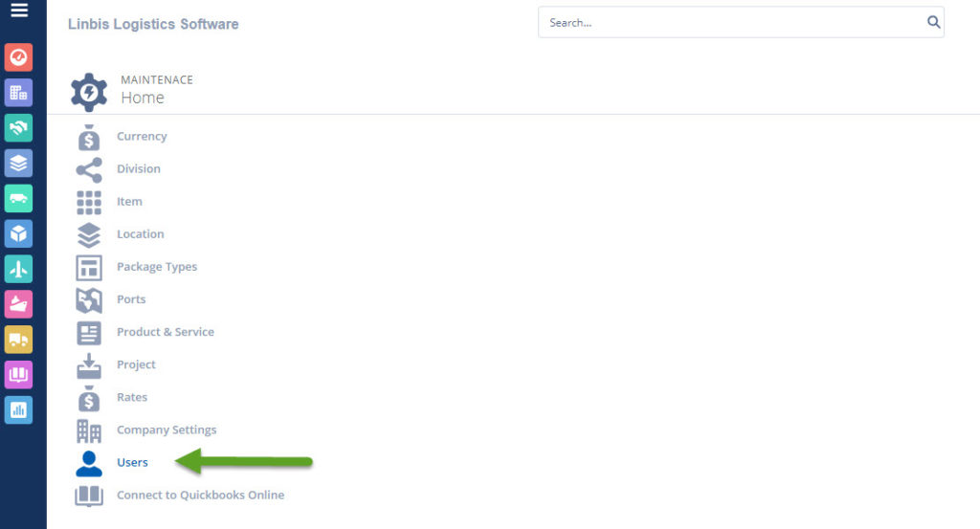Screen dimensions: 980x529
Task: Click the Division share icon
Action: 89,170
